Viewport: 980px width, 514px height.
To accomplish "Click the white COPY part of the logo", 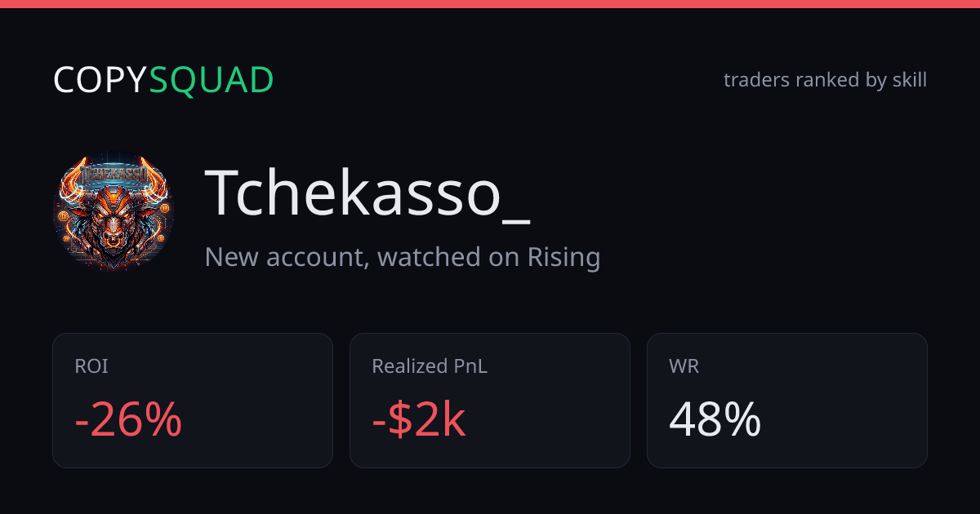I will [x=101, y=80].
